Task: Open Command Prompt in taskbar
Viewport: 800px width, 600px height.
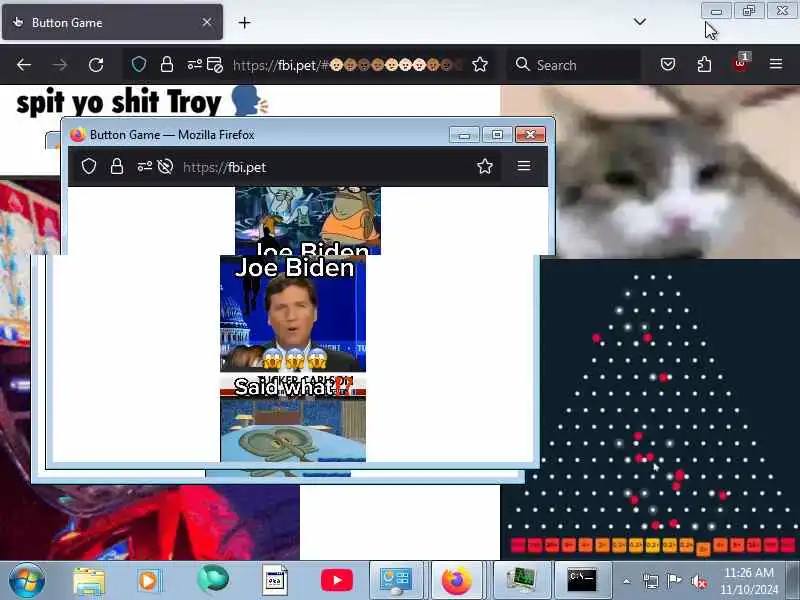Action: coord(582,581)
